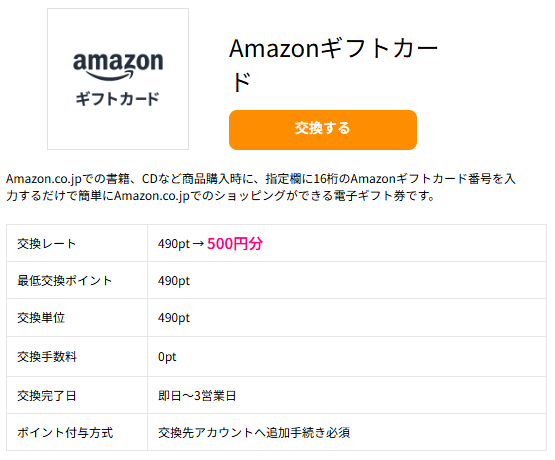
Task: Select the 交換レート row label
Action: [x=47, y=243]
